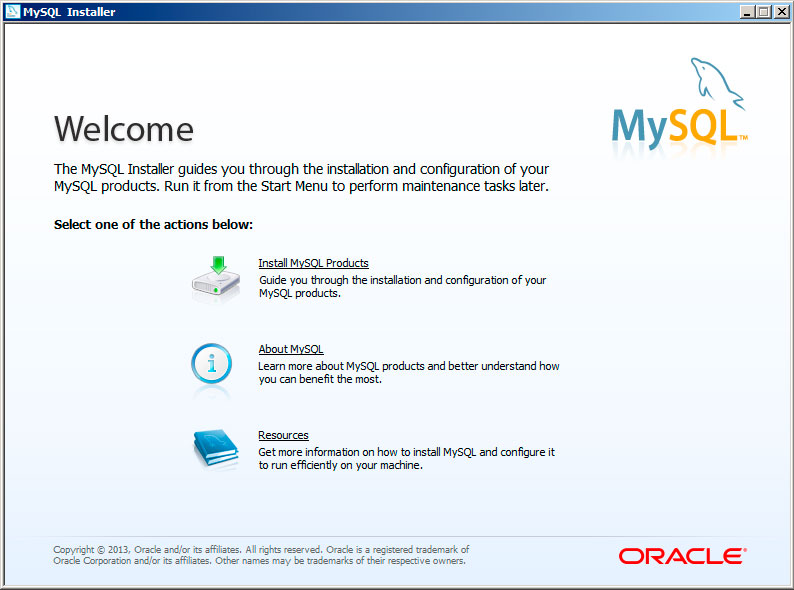Screen dimensions: 794x590
Task: Click the MySQL dolphin logo
Action: click(x=679, y=105)
